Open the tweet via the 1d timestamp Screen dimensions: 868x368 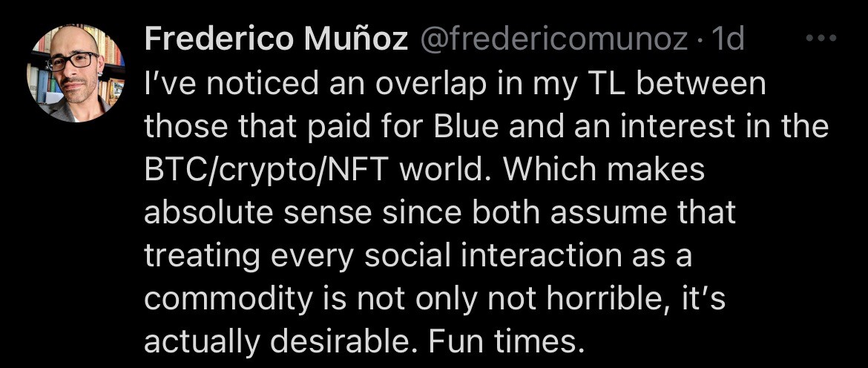click(727, 40)
